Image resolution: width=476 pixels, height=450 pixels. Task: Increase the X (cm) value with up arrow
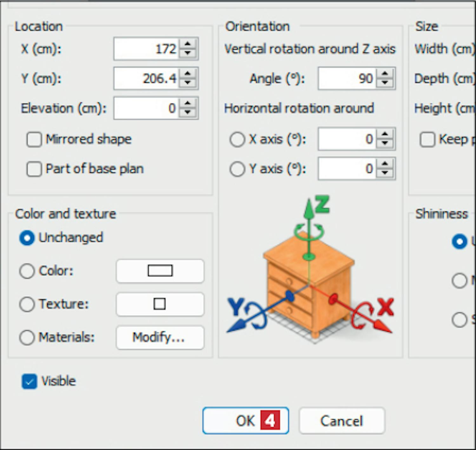coord(188,44)
